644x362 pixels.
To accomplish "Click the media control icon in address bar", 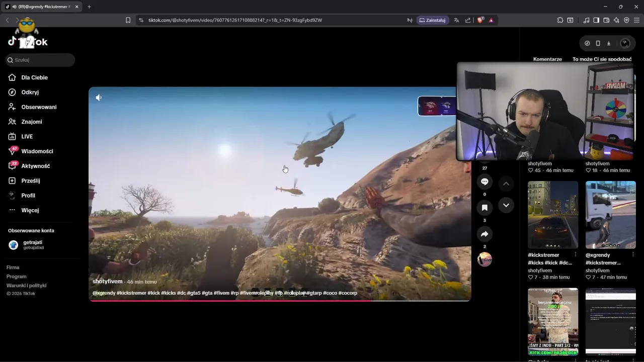I will click(x=410, y=20).
